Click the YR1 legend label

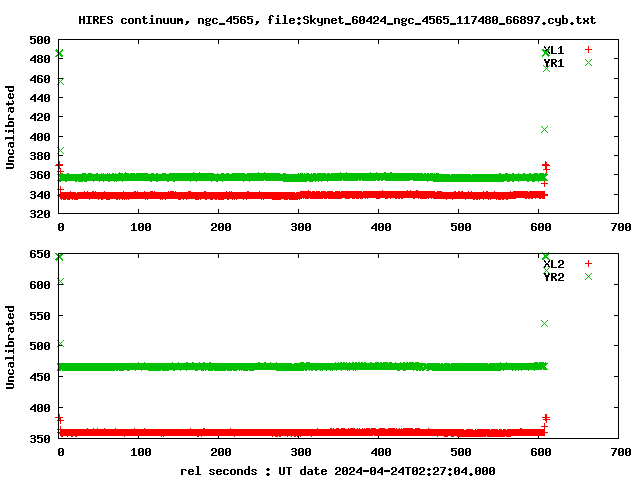click(x=554, y=63)
